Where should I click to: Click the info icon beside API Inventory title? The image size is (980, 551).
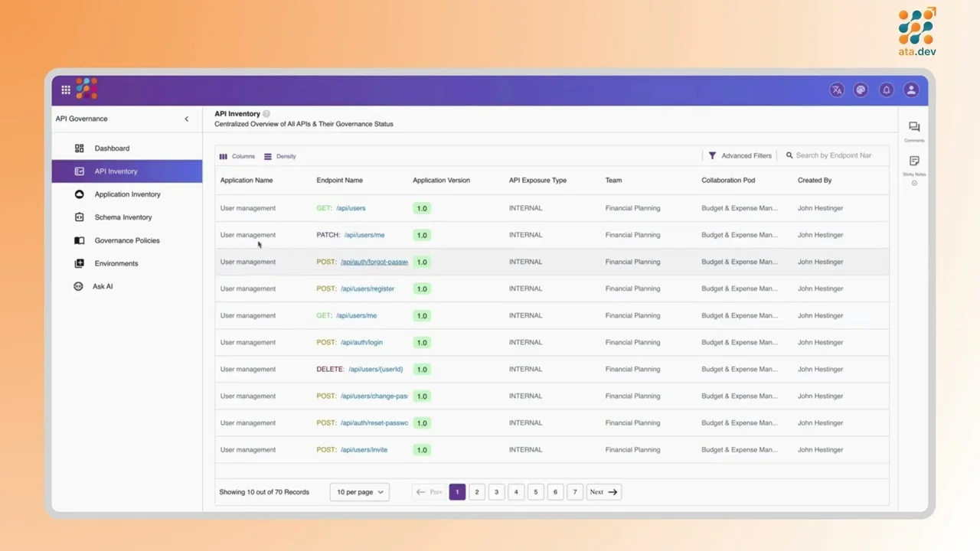tap(266, 113)
